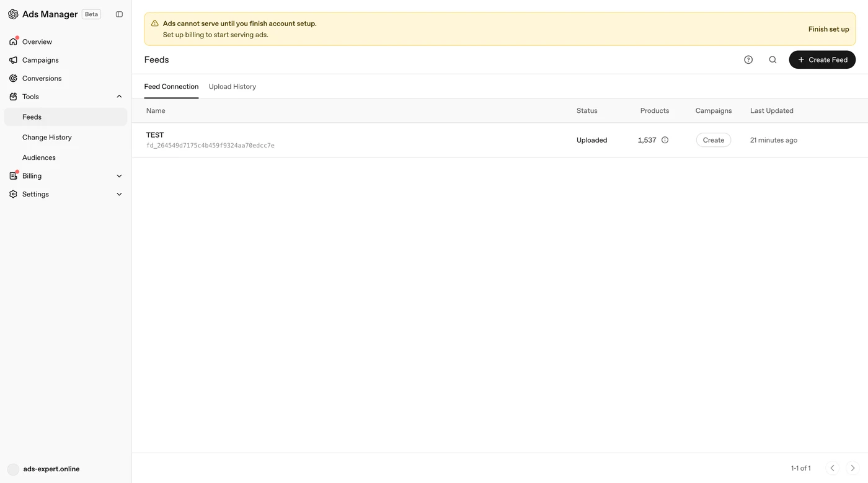The width and height of the screenshot is (868, 483).
Task: Click the Products column header
Action: [655, 111]
